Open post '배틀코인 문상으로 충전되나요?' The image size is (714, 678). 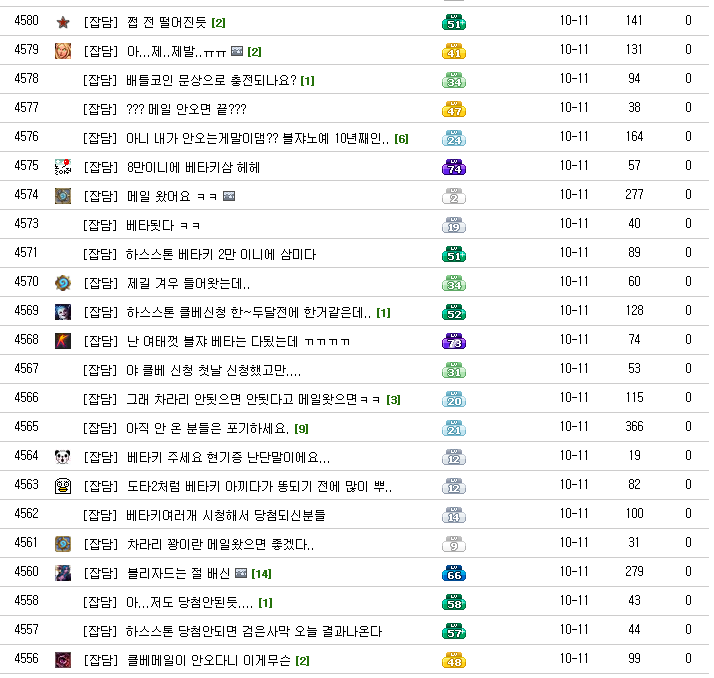click(211, 80)
